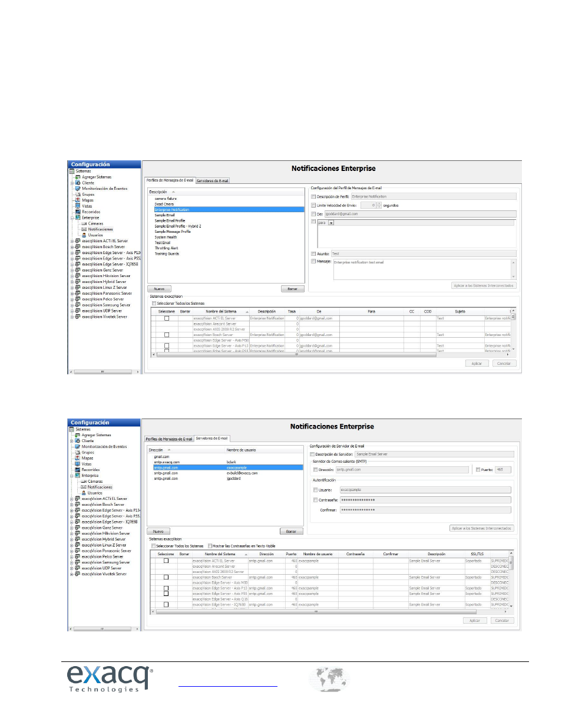
Task: Expand Cliente node in E-mail servers window
Action: click(x=71, y=441)
